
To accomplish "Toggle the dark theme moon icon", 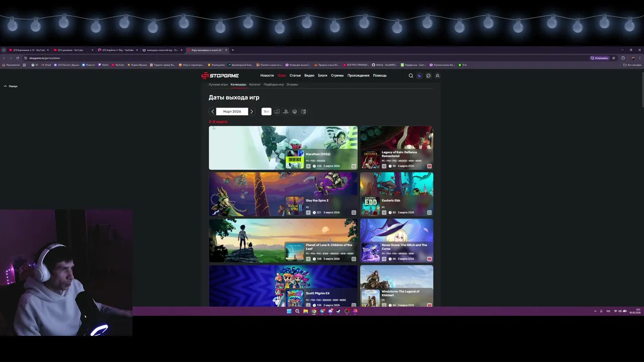I will 419,75.
